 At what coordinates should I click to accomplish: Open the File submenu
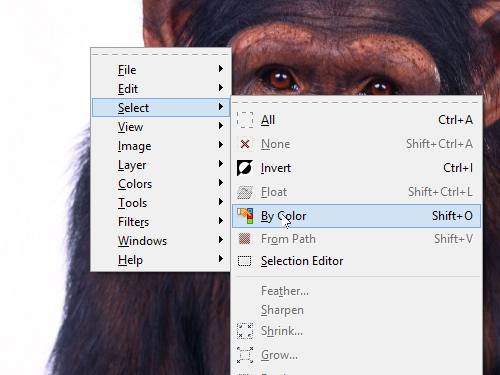coord(160,70)
